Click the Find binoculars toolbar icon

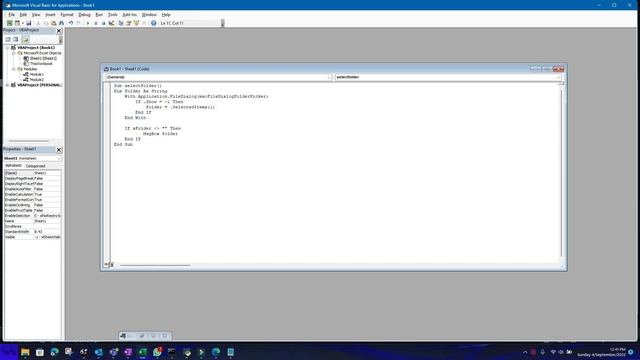(61, 23)
